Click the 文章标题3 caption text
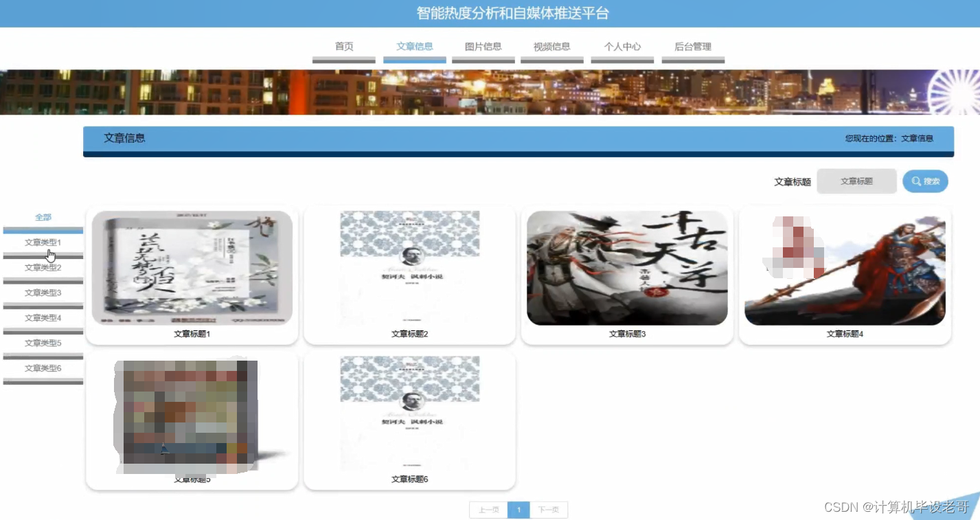The height and width of the screenshot is (520, 980). pos(628,334)
